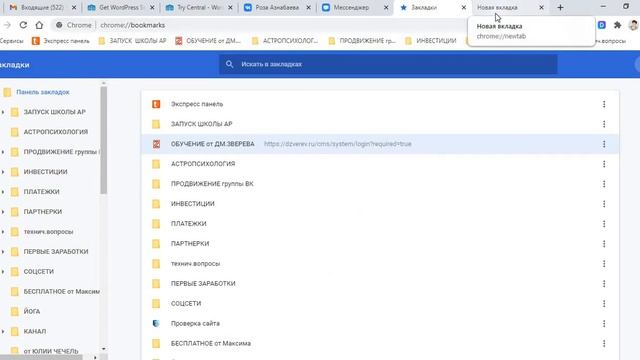Select от ЮЛИИ ЧЕЧЕЛЬ folder in sidebar
The width and height of the screenshot is (640, 360).
(51, 351)
